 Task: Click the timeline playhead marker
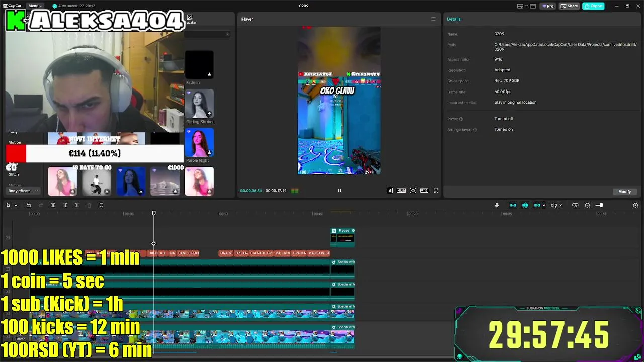pyautogui.click(x=154, y=214)
